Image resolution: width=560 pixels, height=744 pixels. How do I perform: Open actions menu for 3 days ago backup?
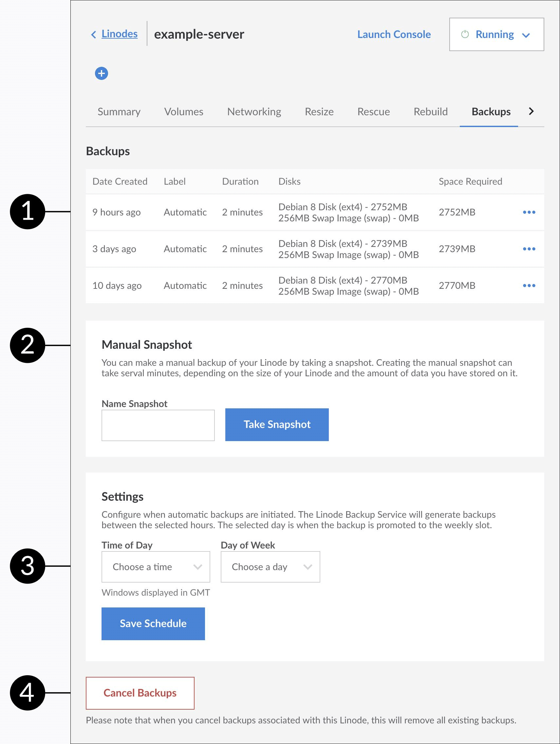click(x=529, y=249)
